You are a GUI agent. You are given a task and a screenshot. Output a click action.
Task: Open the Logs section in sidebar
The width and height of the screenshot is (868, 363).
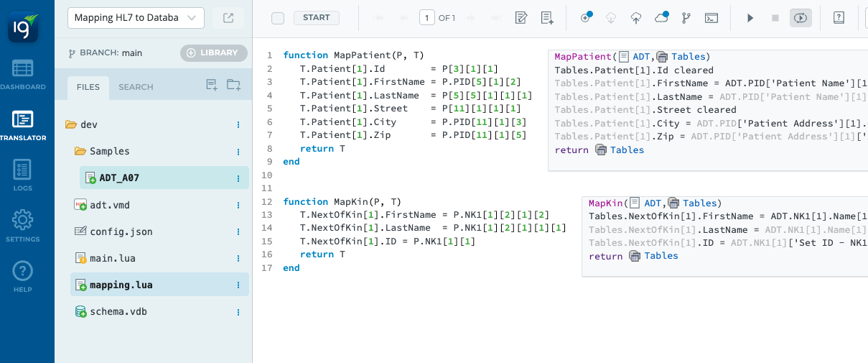22,175
